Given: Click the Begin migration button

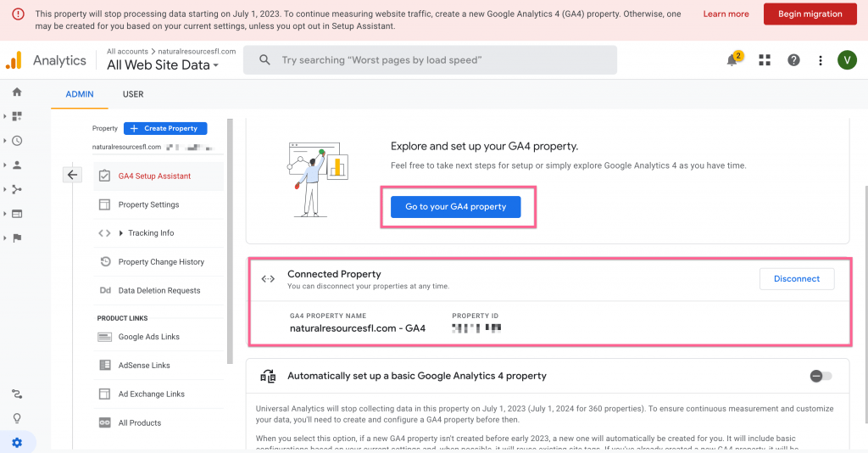Looking at the screenshot, I should click(x=810, y=14).
